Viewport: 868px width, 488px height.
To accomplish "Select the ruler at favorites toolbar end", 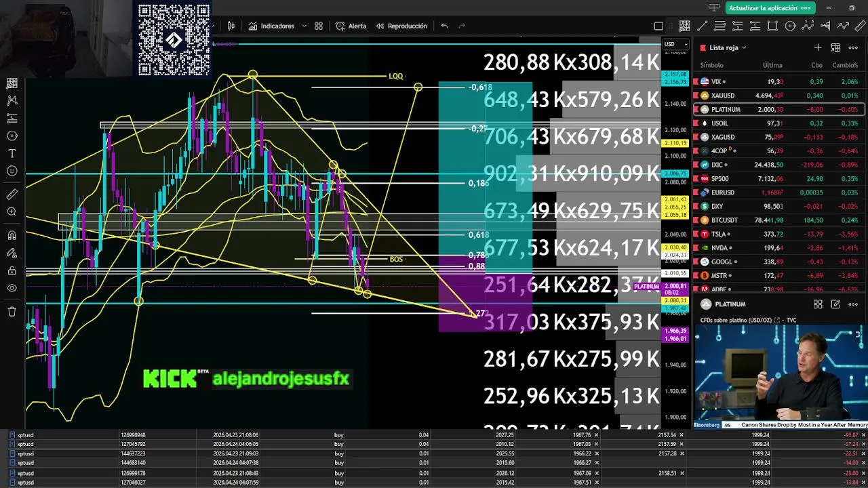I will 860,26.
